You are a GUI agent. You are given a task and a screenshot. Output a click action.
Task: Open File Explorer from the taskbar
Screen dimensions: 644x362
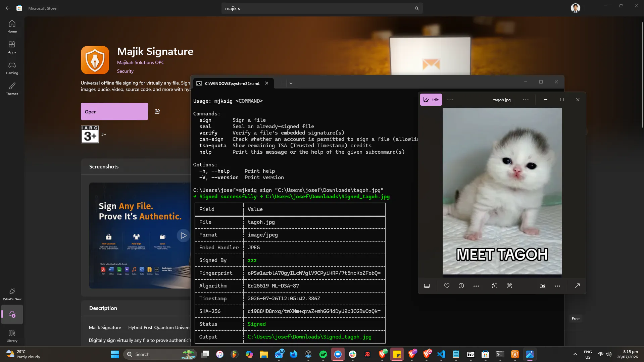(264, 354)
